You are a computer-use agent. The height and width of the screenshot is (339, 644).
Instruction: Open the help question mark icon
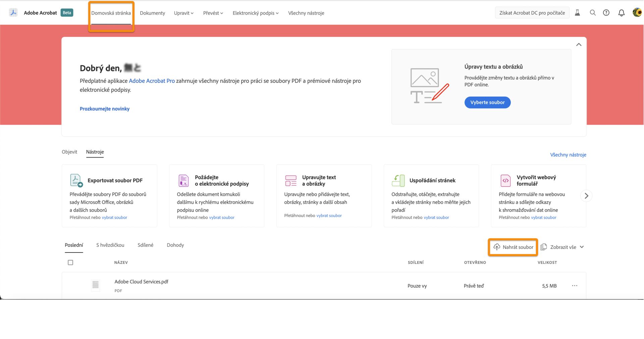click(606, 13)
